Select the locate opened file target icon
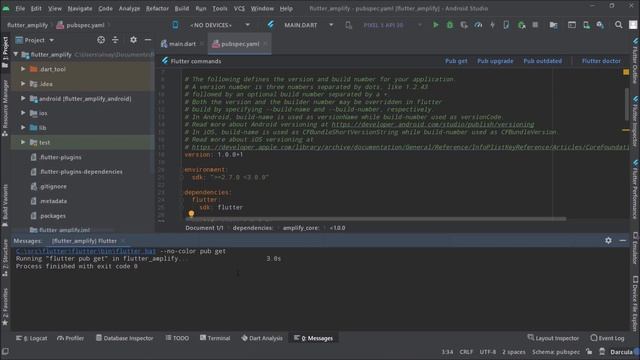The height and width of the screenshot is (360, 640). pos(101,40)
